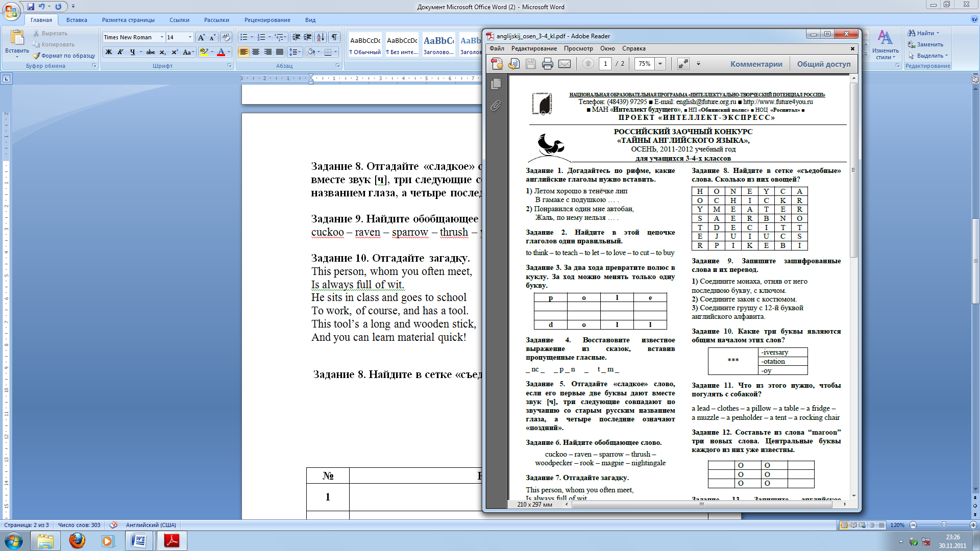Apply red font color button
This screenshot has width=980, height=551.
[x=221, y=52]
